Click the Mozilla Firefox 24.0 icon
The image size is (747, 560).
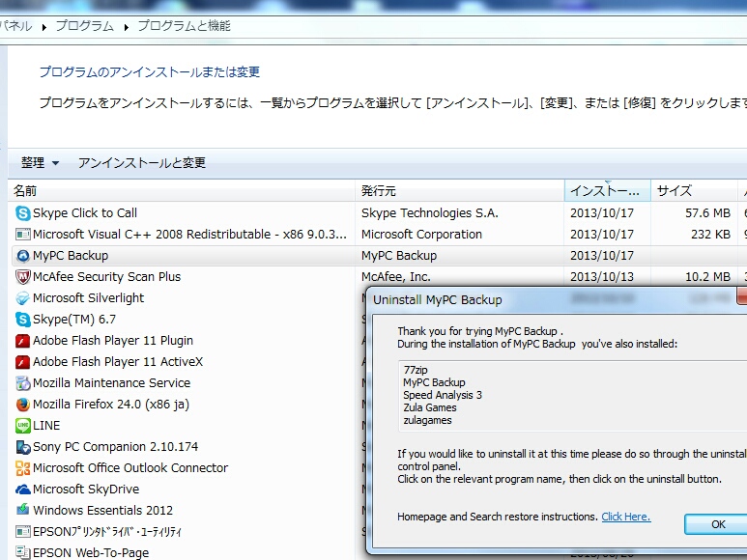[23, 405]
